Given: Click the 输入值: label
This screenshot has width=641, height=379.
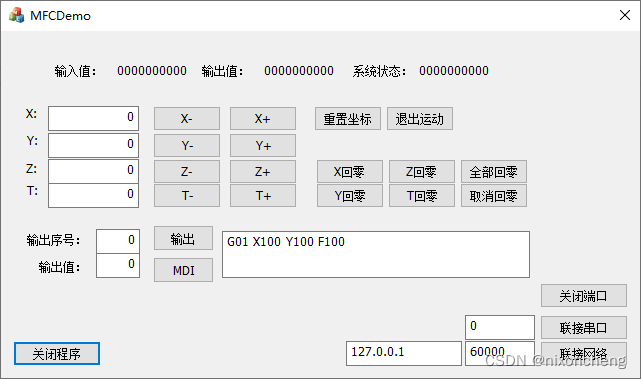Looking at the screenshot, I should tap(76, 71).
